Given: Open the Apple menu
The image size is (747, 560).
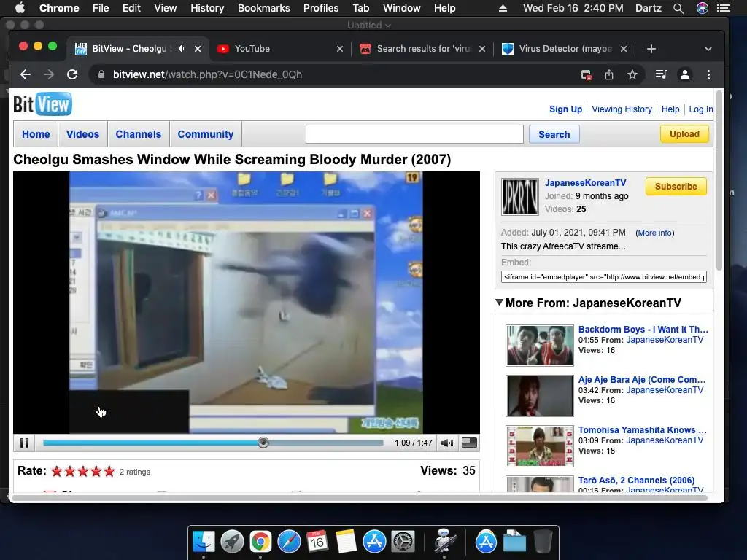Looking at the screenshot, I should pos(20,8).
